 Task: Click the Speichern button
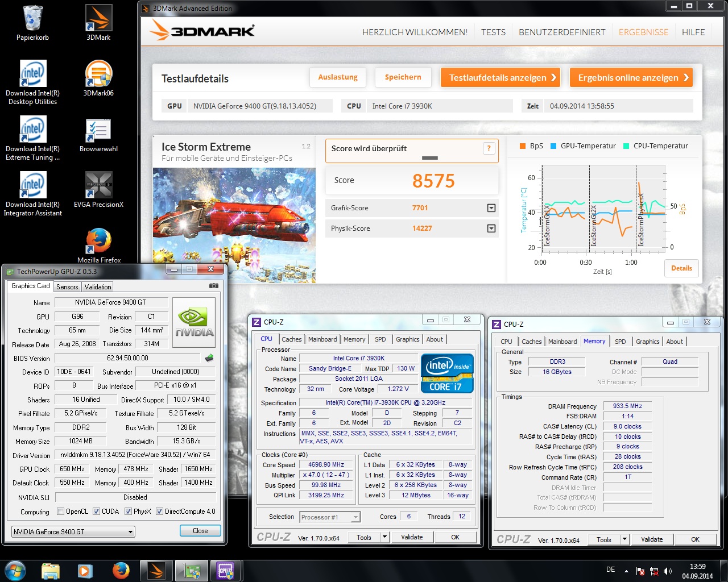tap(403, 77)
